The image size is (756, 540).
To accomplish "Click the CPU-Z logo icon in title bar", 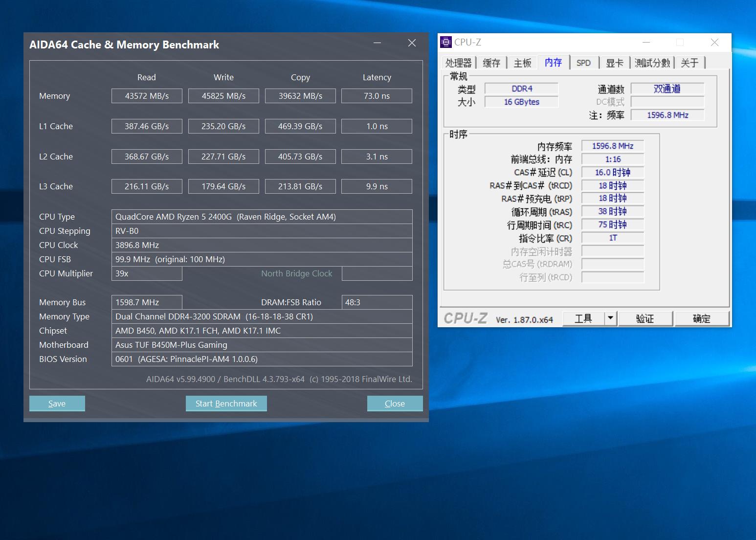I will [445, 42].
